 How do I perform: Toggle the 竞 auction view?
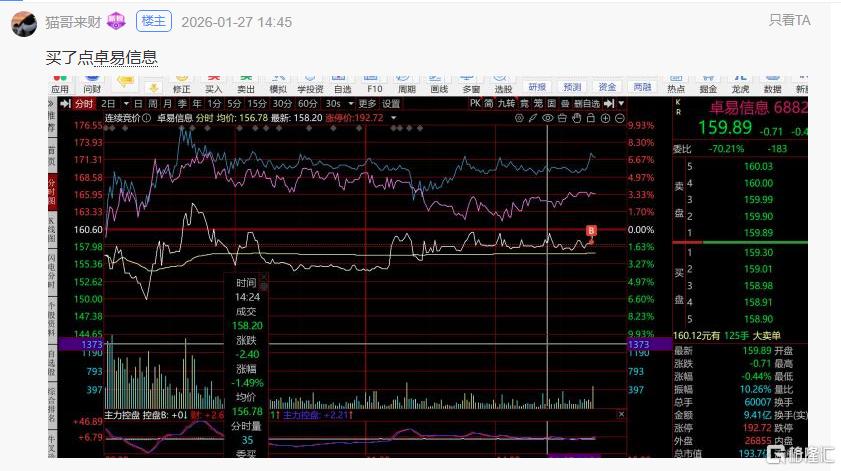524,103
